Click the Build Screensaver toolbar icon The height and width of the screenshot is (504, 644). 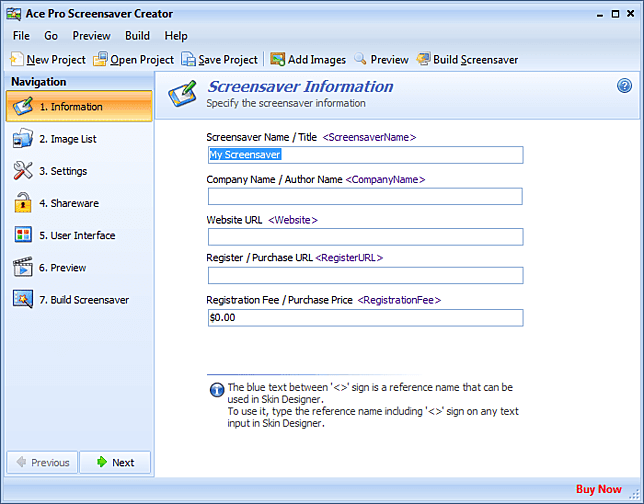(x=423, y=59)
